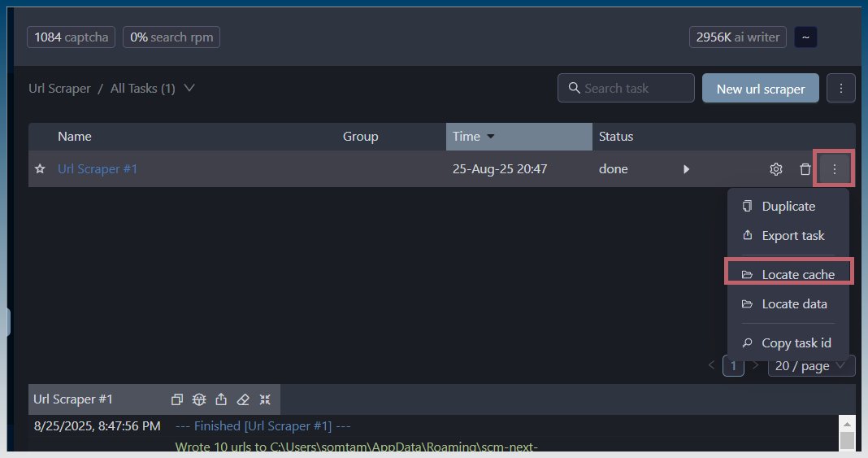Run the Url Scraper #1 task
This screenshot has height=458, width=868.
coord(686,169)
